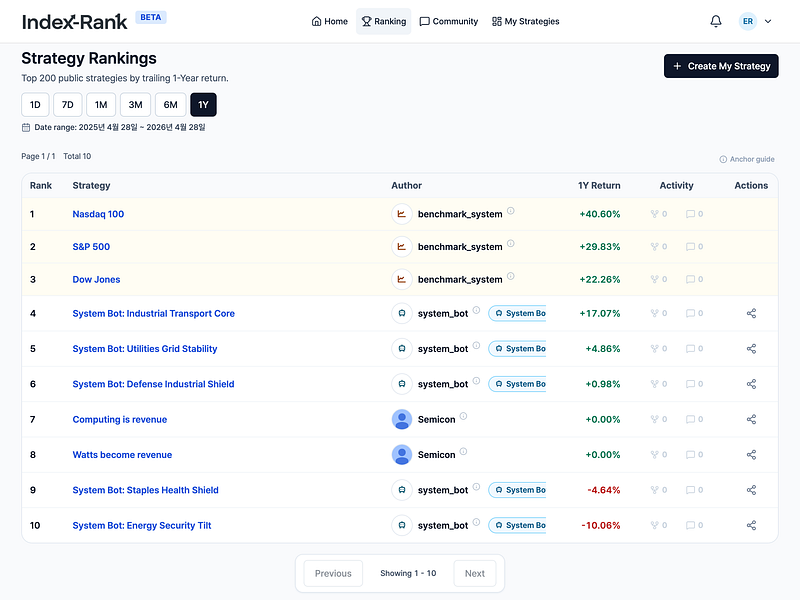Click fork icon on S&P 500 row
The width and height of the screenshot is (800, 600).
[x=655, y=246]
